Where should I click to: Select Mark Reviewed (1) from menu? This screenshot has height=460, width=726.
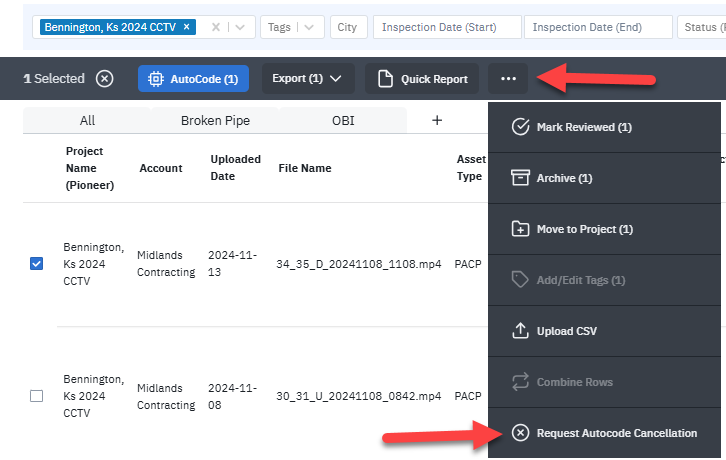[x=604, y=127]
